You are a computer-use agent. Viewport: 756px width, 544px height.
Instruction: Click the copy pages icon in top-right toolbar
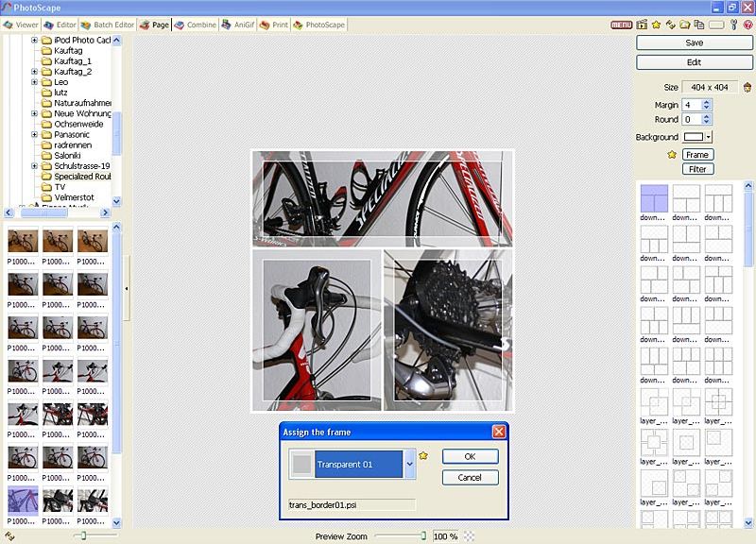699,25
